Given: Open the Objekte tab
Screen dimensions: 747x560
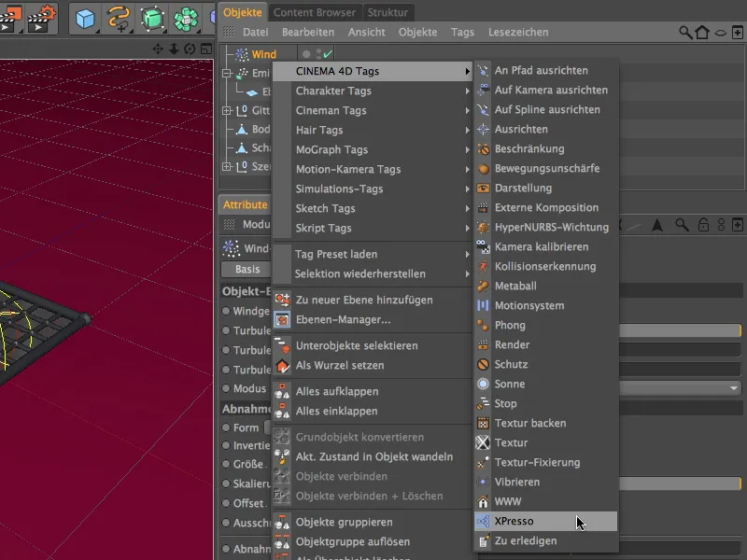Looking at the screenshot, I should (x=243, y=12).
